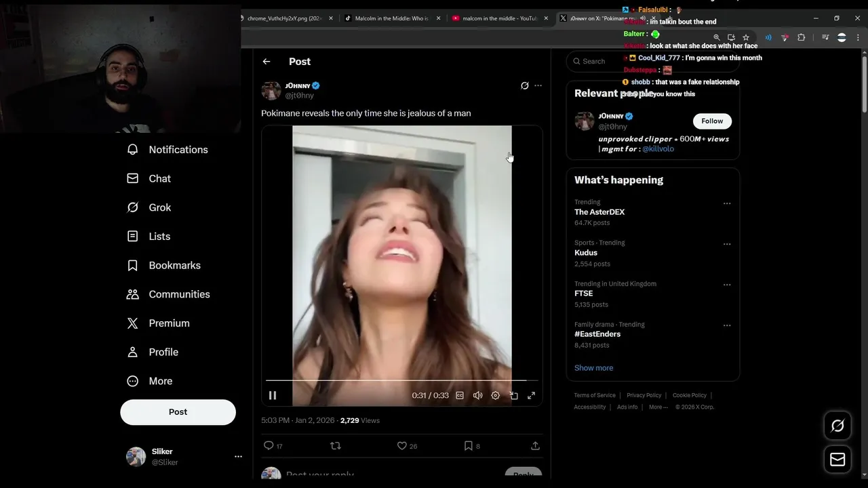
Task: Click the repost icon under the post
Action: (335, 446)
